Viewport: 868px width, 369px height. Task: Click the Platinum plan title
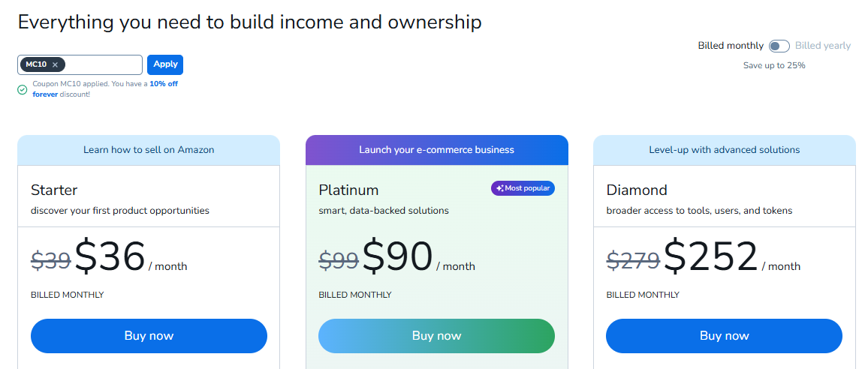pyautogui.click(x=348, y=190)
